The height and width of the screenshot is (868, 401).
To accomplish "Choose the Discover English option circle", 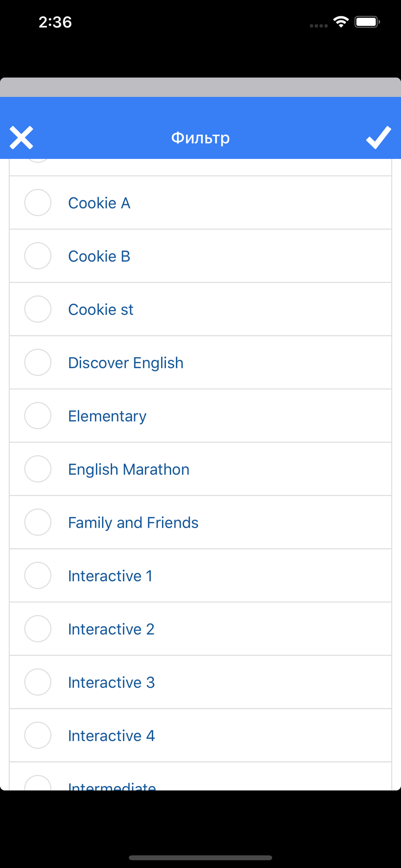I will click(38, 362).
